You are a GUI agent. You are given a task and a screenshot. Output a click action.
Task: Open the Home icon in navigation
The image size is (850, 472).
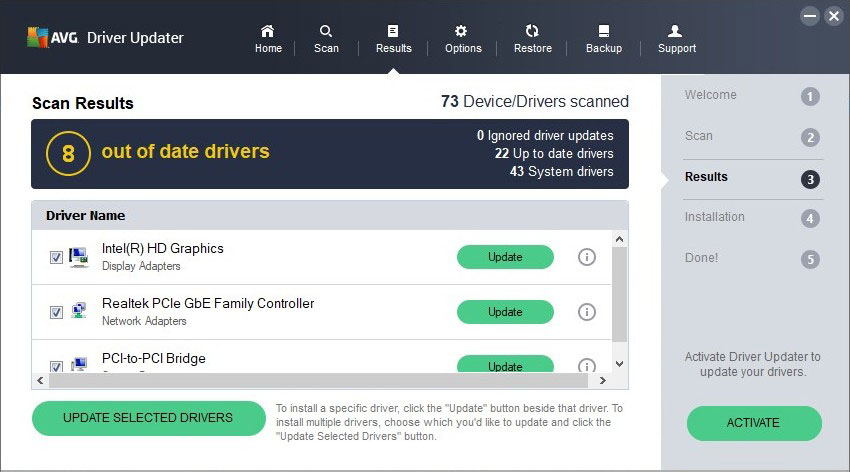tap(267, 31)
